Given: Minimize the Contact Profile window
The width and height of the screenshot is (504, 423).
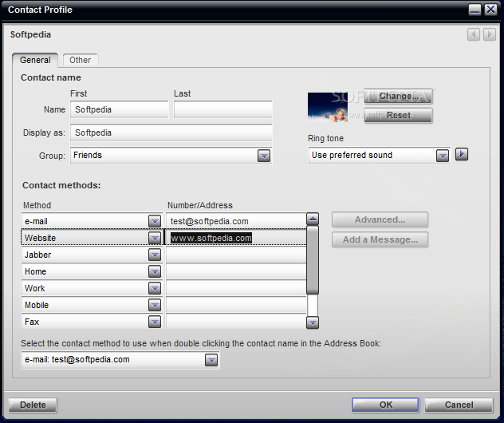Looking at the screenshot, I should tap(474, 10).
